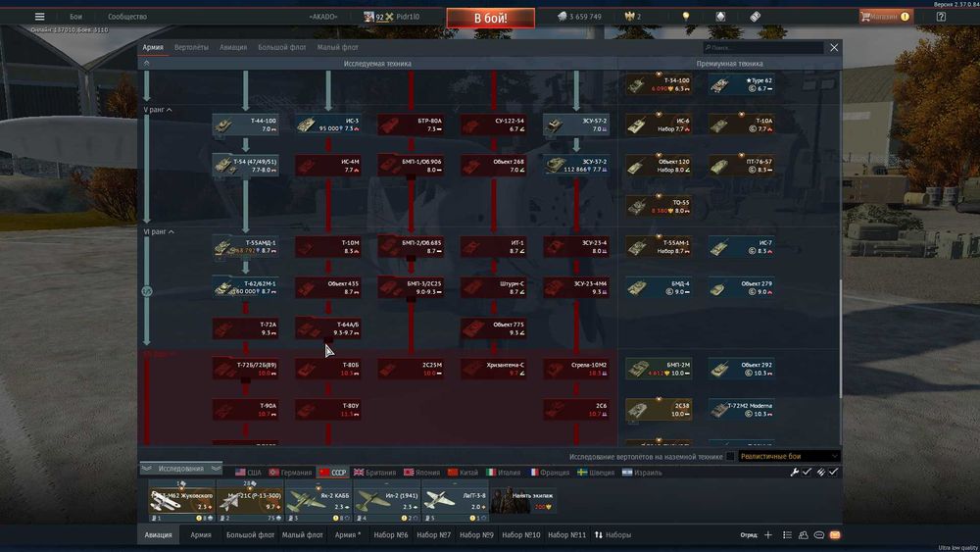Switch to the Большой флот research tab
Viewport: 980px width, 552px height.
click(x=282, y=47)
